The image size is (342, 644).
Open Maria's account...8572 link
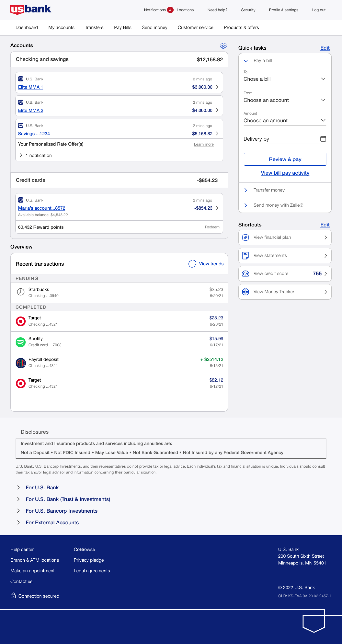point(42,208)
